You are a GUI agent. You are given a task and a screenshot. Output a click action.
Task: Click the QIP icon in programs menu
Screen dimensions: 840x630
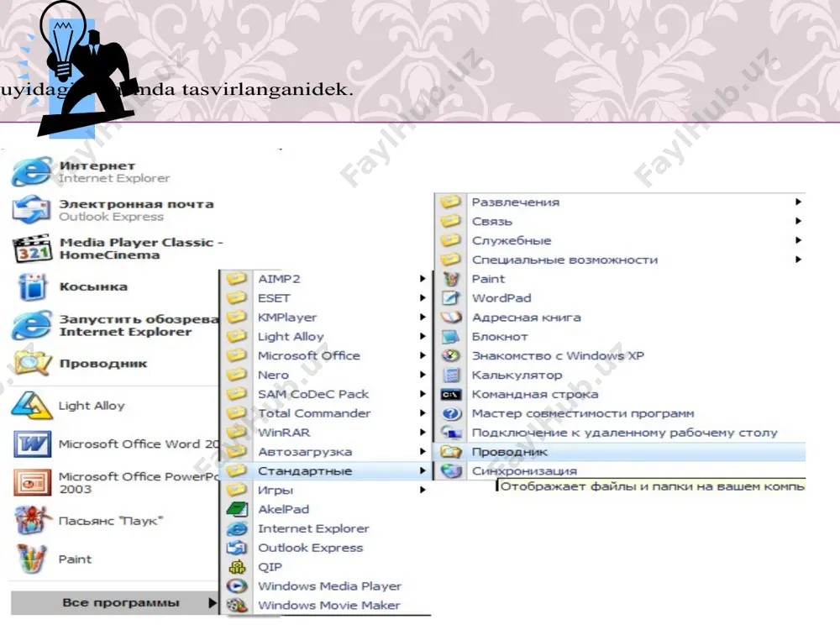237,567
